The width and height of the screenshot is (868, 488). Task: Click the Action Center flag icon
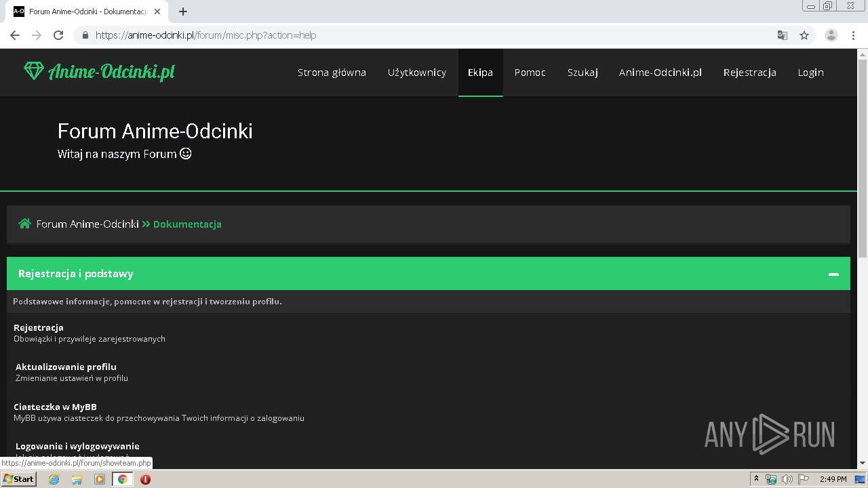coord(804,479)
